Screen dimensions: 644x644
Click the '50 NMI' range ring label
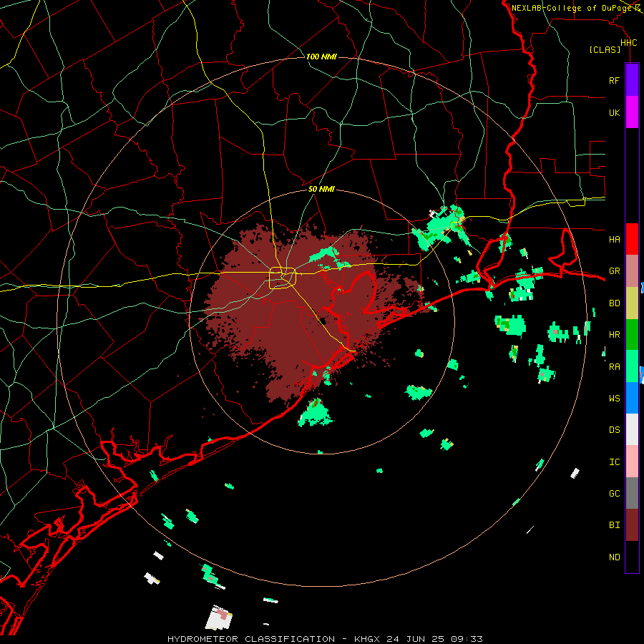(321, 189)
